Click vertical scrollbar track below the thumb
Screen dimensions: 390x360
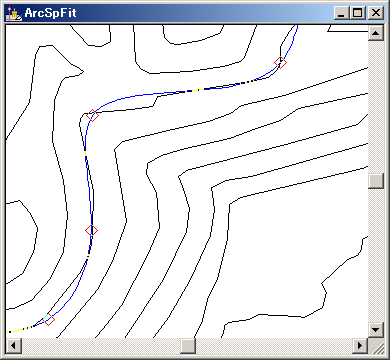pos(376,256)
